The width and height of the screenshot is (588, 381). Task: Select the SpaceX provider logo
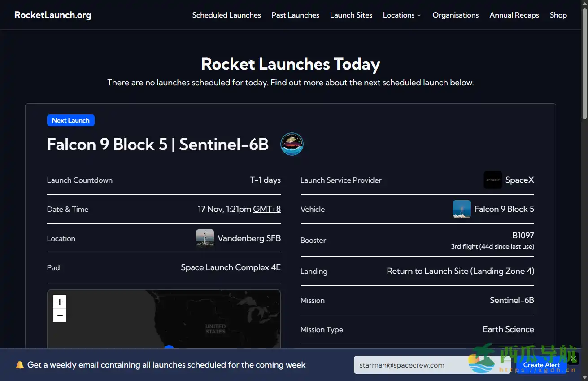[492, 180]
